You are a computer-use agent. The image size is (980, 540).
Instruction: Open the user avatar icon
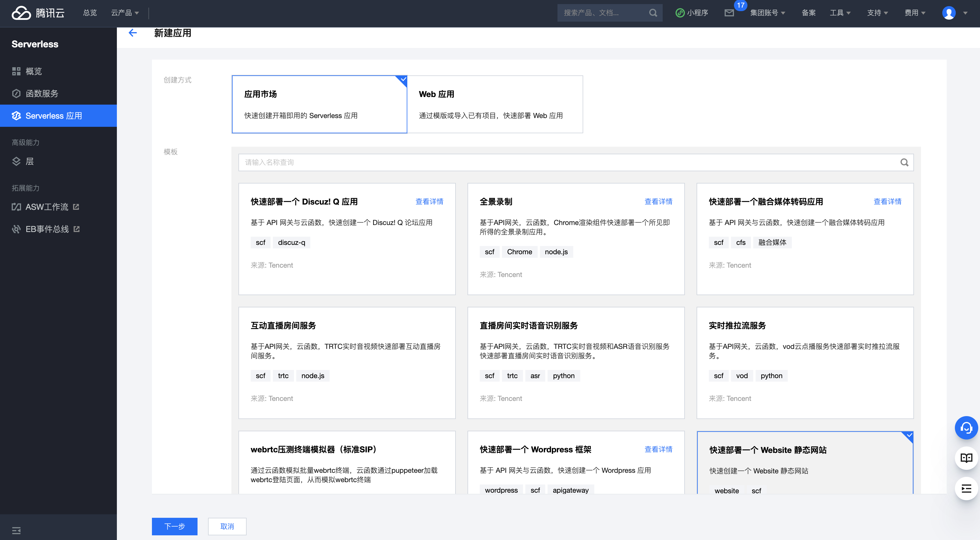point(949,13)
